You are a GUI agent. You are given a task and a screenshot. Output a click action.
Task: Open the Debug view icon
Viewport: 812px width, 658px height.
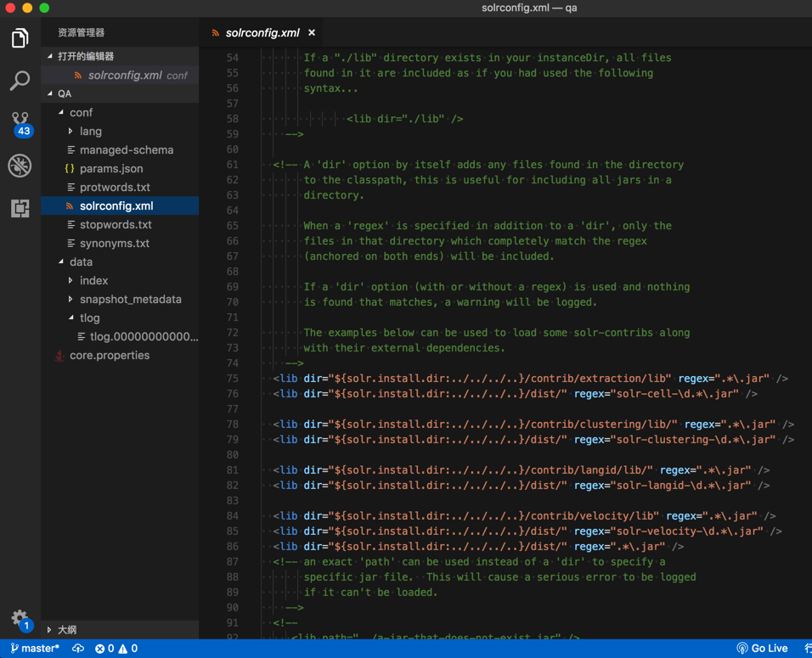click(20, 166)
